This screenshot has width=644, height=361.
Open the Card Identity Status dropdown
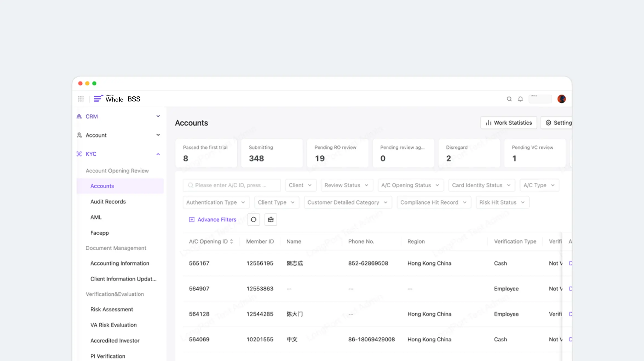pyautogui.click(x=481, y=185)
